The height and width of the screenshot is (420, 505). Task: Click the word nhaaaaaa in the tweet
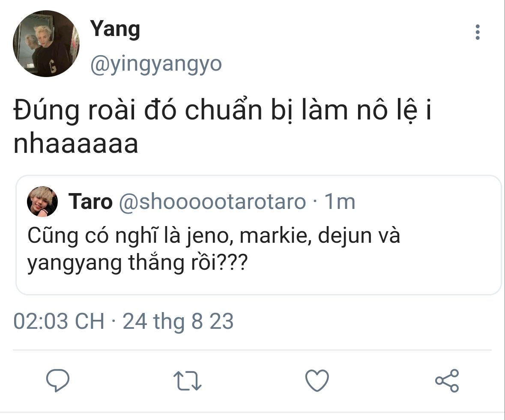[76, 143]
